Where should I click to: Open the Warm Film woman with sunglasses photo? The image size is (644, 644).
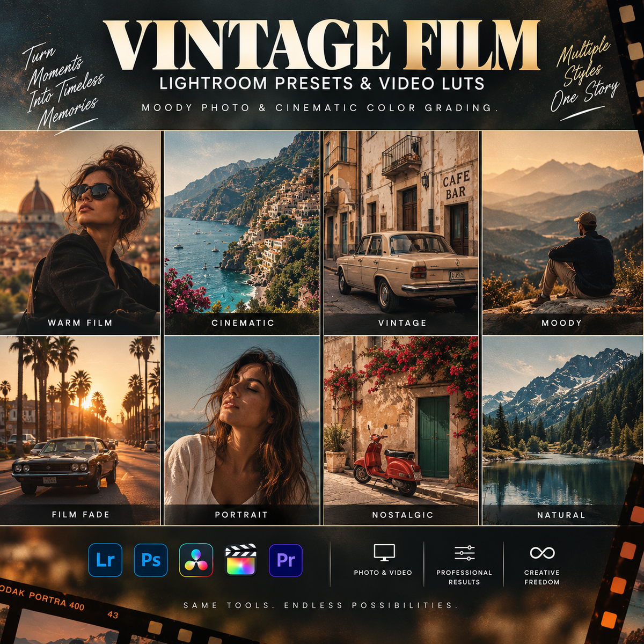[80, 232]
